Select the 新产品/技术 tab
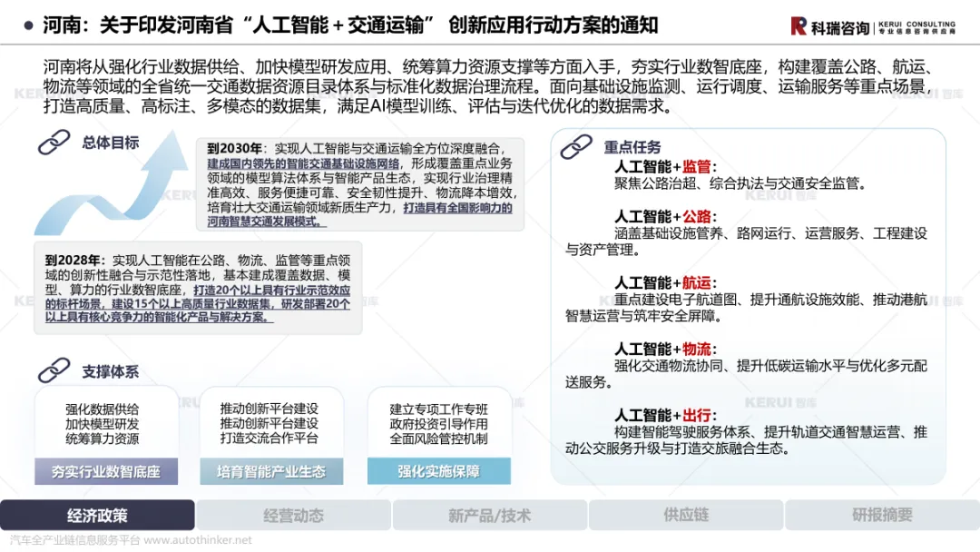The width and height of the screenshot is (980, 552). click(489, 515)
